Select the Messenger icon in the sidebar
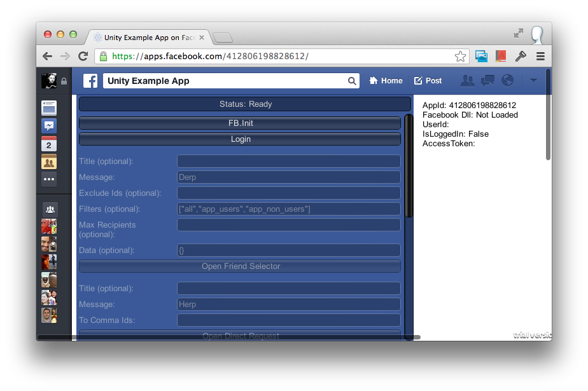 [x=49, y=125]
